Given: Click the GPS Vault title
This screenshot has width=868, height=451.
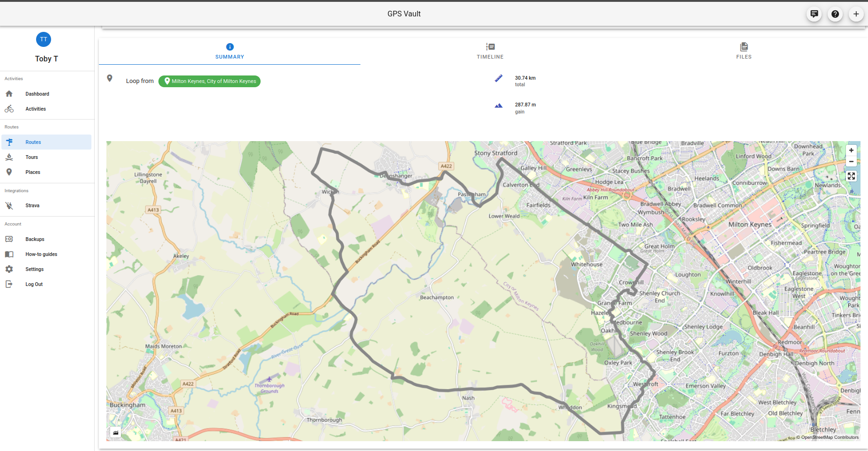Looking at the screenshot, I should pyautogui.click(x=404, y=14).
